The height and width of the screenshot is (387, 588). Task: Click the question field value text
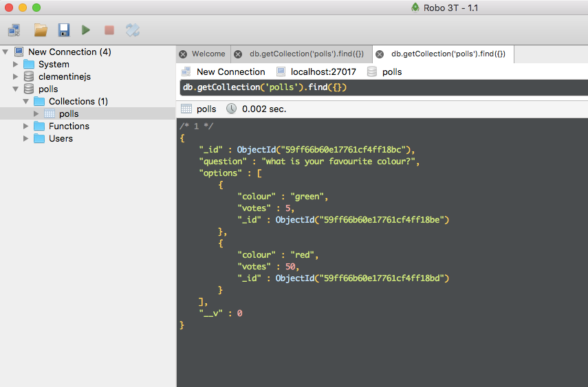click(338, 162)
